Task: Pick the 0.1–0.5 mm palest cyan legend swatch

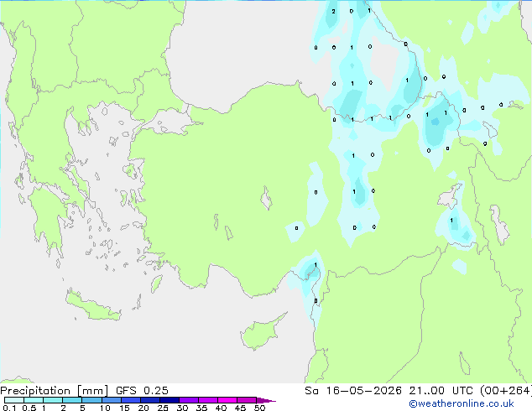Action: tap(14, 400)
